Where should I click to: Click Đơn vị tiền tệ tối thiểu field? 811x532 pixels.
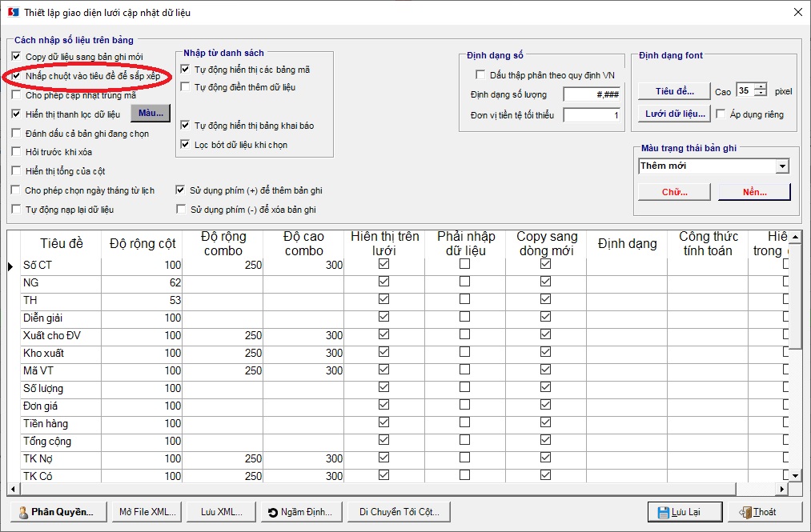pos(592,114)
